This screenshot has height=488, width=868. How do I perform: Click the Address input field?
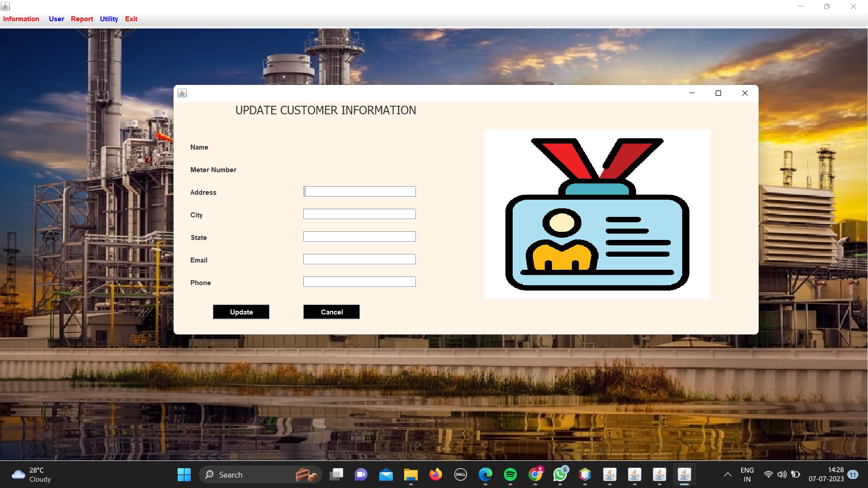[359, 191]
